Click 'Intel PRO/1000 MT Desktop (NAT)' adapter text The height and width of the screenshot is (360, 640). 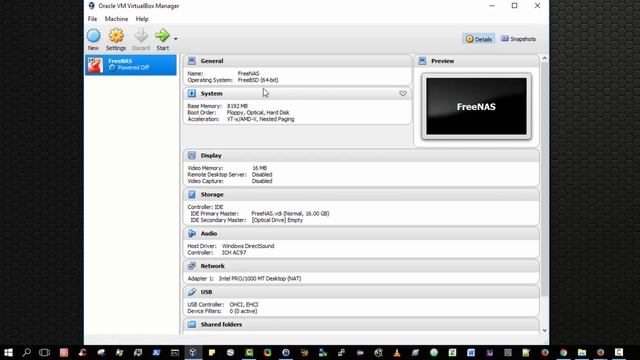(x=260, y=279)
